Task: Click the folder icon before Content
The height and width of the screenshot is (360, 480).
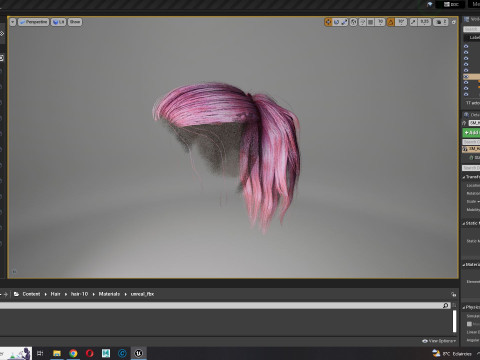Action: pos(16,294)
